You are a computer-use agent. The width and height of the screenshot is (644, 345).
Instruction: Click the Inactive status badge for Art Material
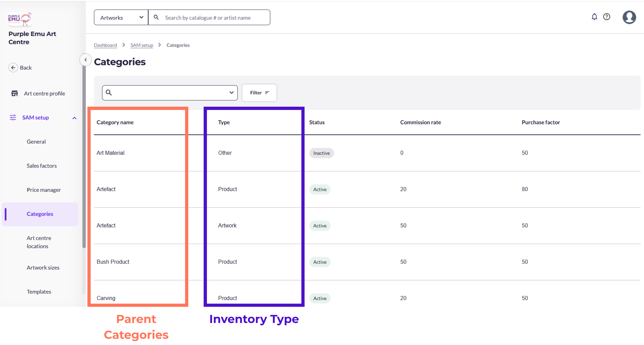[321, 153]
